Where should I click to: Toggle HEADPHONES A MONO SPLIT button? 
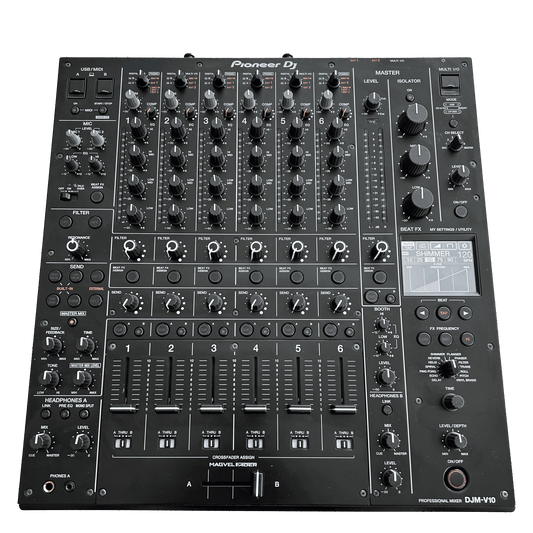pyautogui.click(x=84, y=414)
